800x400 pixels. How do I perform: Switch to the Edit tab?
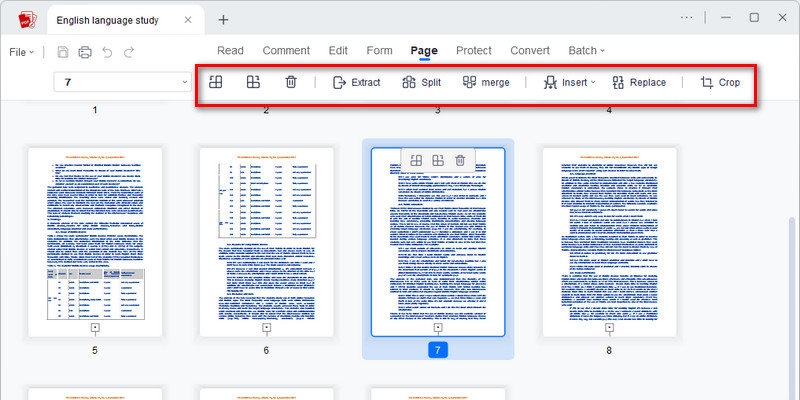coord(338,51)
